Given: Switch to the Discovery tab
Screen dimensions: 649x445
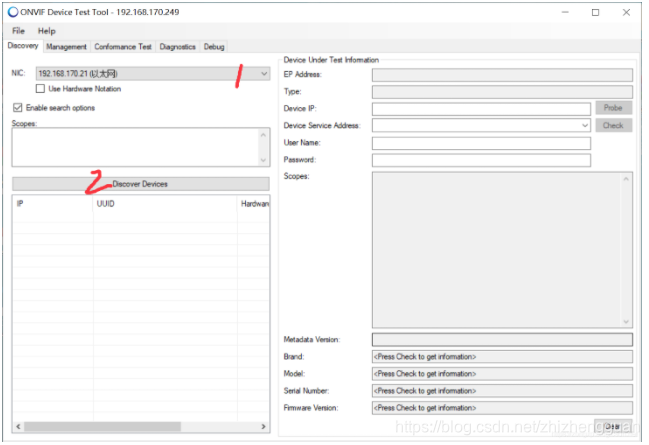Looking at the screenshot, I should (x=23, y=46).
